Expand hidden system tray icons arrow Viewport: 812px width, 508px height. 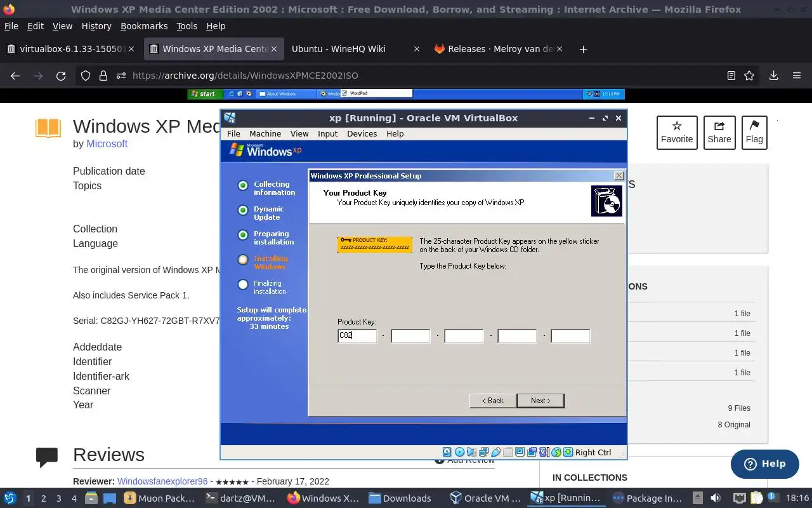[x=698, y=498]
